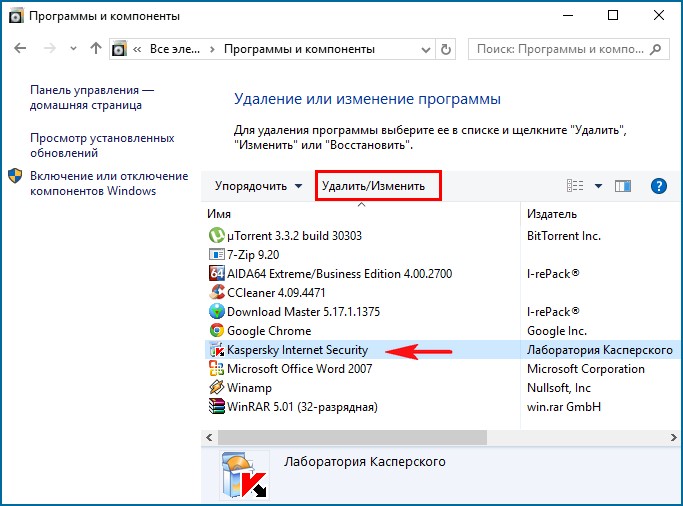The image size is (683, 506).
Task: Click the Kaspersky Internet Security row icon
Action: click(x=216, y=350)
